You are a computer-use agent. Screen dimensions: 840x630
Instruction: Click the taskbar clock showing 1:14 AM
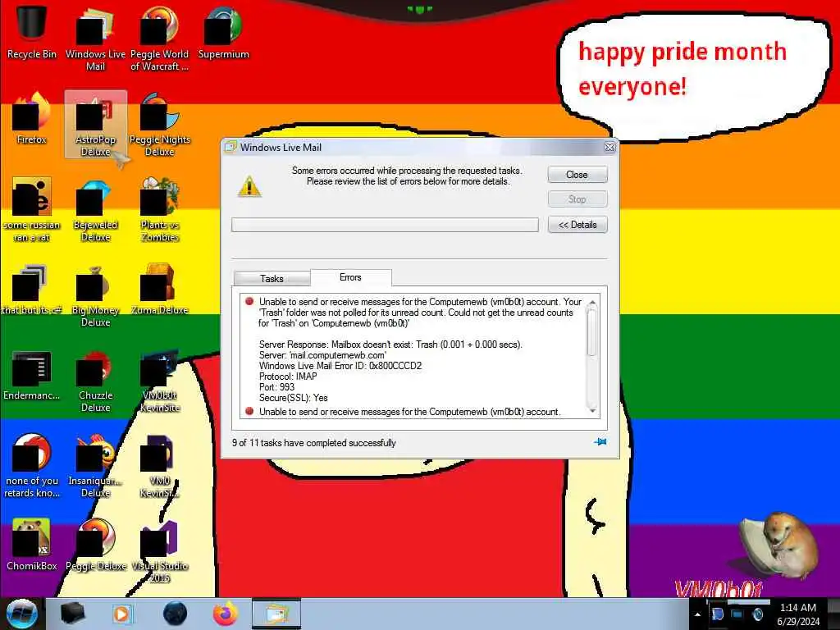tap(798, 614)
